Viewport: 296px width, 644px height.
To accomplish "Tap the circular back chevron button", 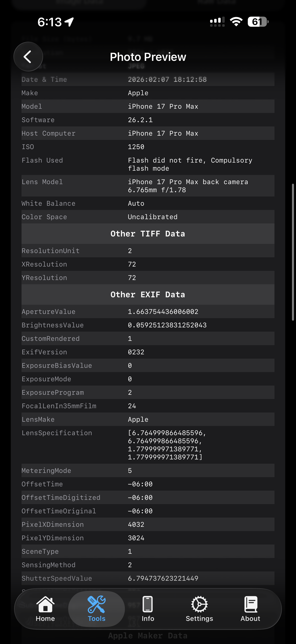I will tap(28, 57).
